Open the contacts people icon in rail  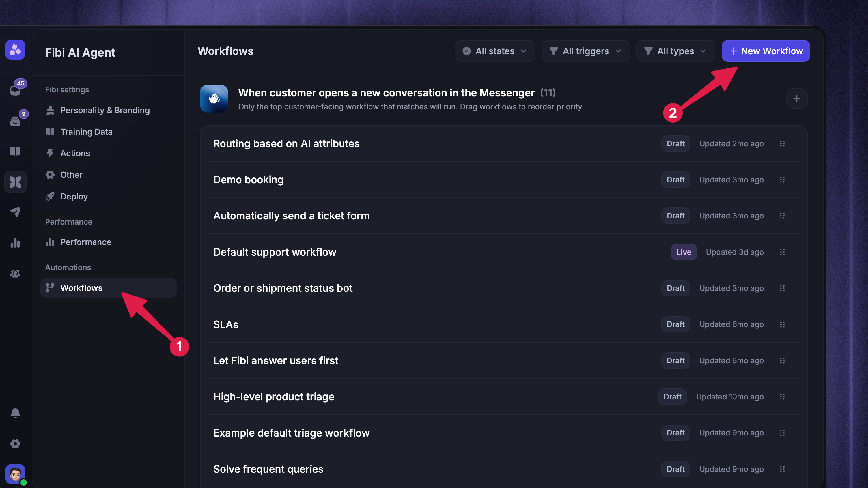(x=15, y=274)
